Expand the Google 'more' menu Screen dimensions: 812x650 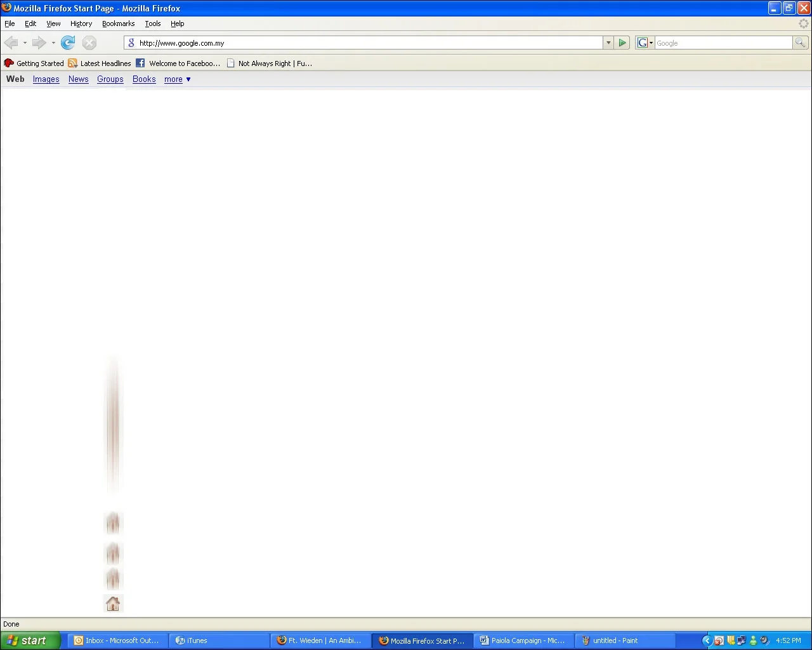(178, 79)
